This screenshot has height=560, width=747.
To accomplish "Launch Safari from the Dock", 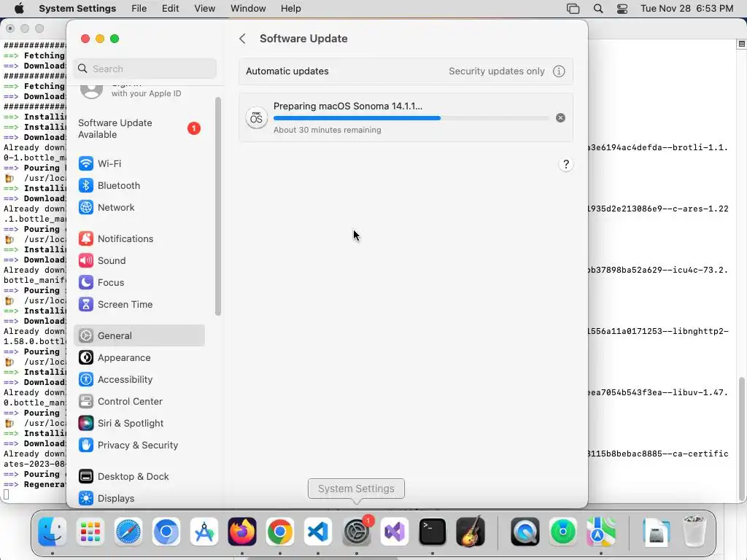I will coord(128,531).
